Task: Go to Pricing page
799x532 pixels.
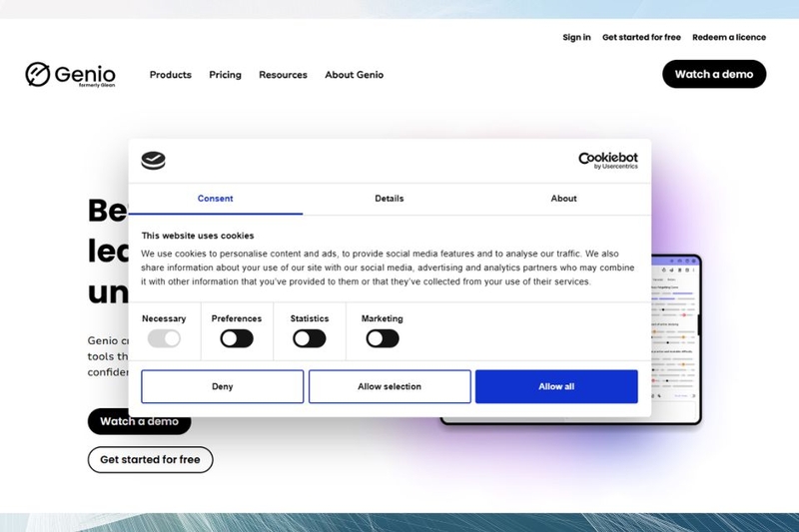Action: click(x=226, y=75)
